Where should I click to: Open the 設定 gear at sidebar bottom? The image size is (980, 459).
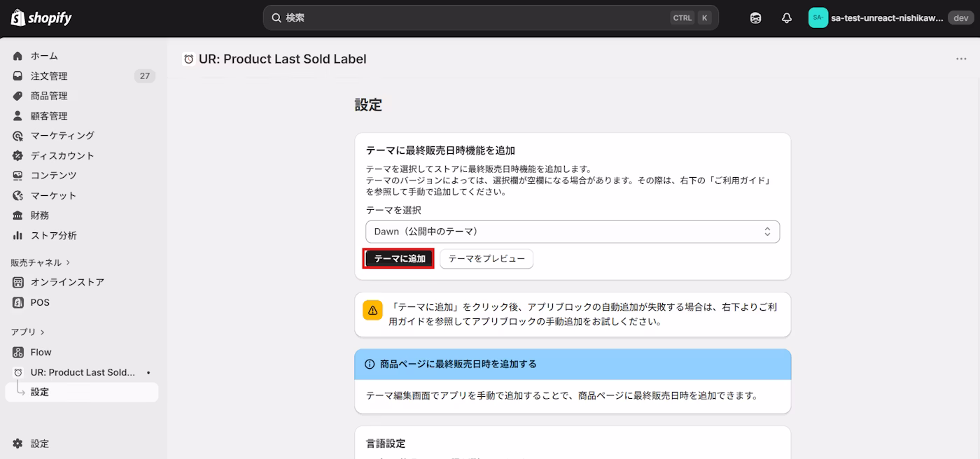[17, 443]
